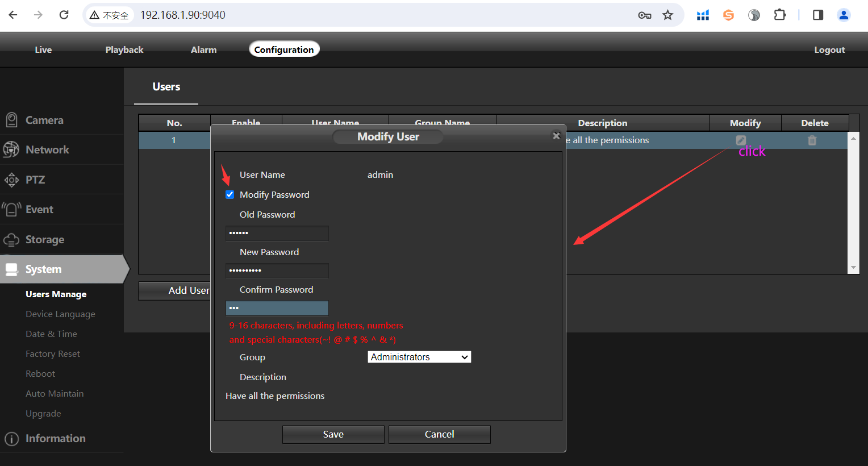868x466 pixels.
Task: Click the trash icon in Delete column
Action: (812, 140)
